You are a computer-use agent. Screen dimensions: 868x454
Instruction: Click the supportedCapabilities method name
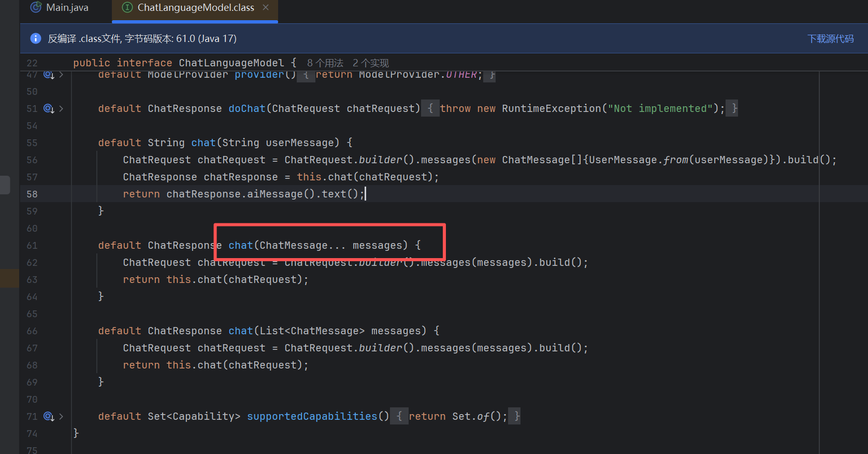tap(312, 416)
